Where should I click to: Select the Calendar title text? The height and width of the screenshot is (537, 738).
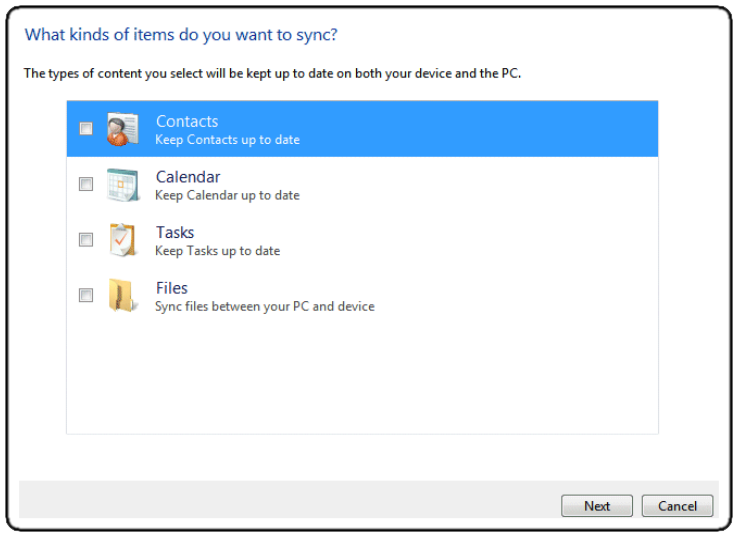coord(188,177)
